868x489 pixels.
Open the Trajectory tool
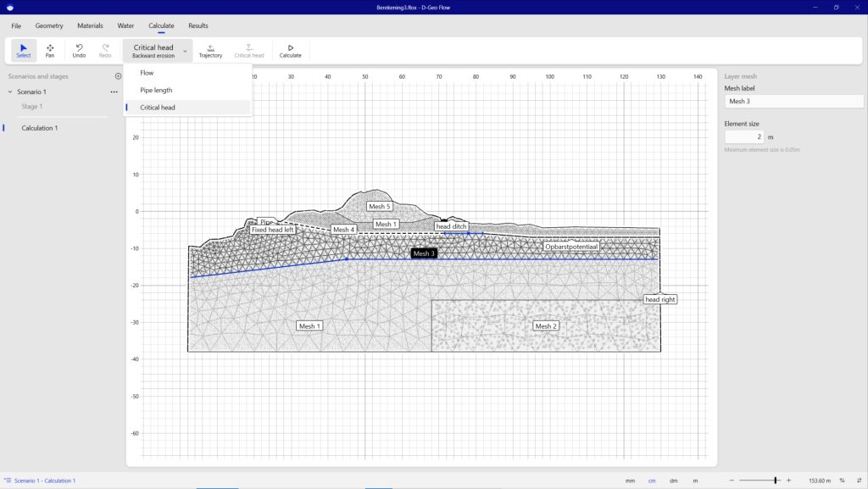tap(210, 51)
